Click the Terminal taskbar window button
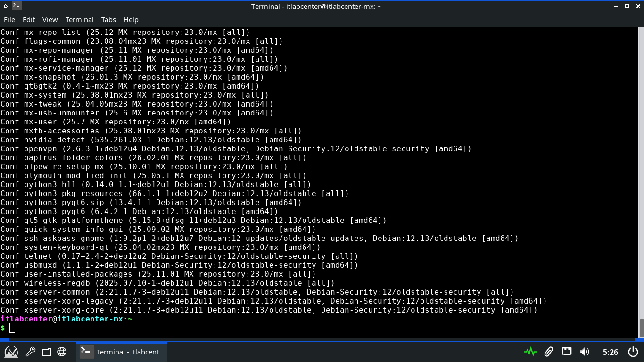The height and width of the screenshot is (362, 644). [x=122, y=352]
